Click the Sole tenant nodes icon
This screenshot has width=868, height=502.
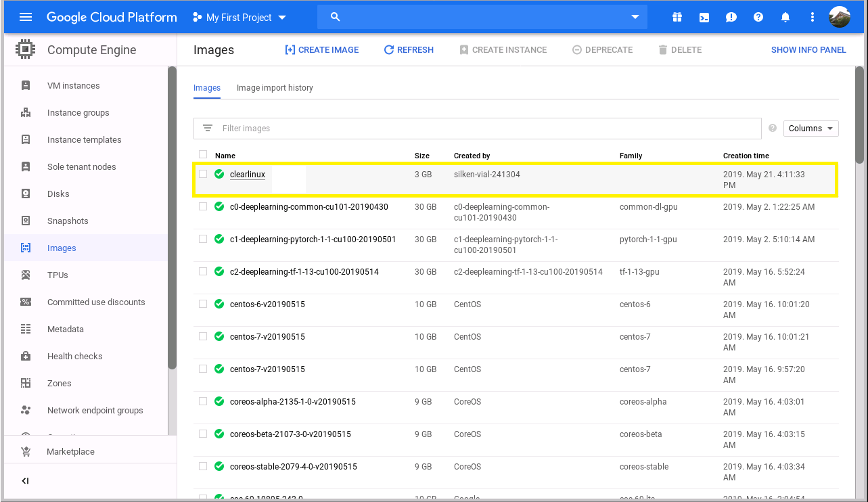(26, 166)
